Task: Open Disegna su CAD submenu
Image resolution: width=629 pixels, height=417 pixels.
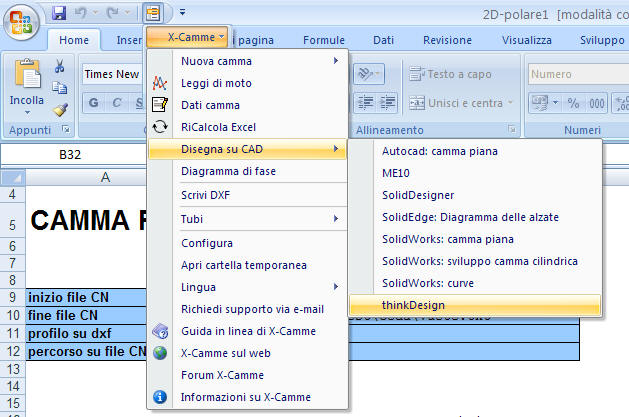Action: (x=247, y=149)
